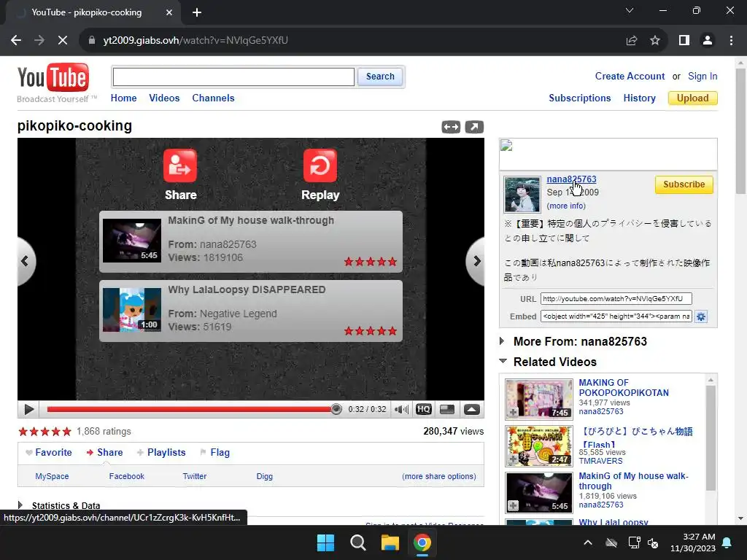Image resolution: width=747 pixels, height=560 pixels.
Task: Click Chrome in the taskbar
Action: tap(422, 542)
